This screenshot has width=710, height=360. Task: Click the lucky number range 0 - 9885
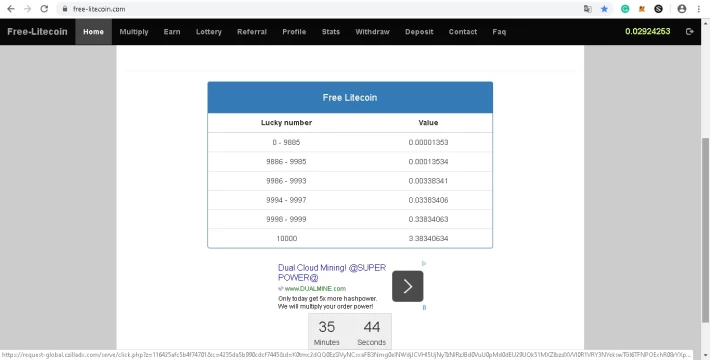coord(286,142)
